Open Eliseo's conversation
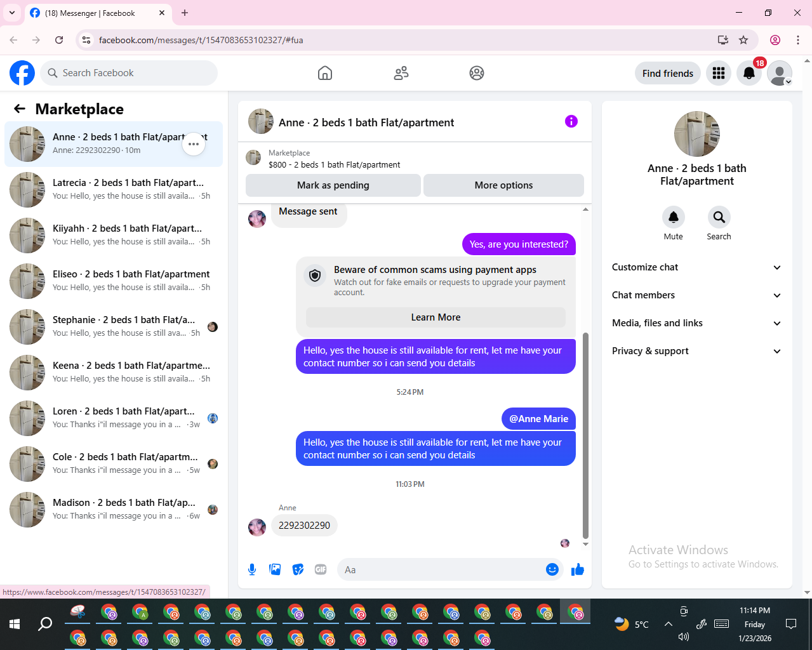The image size is (812, 650). point(114,281)
